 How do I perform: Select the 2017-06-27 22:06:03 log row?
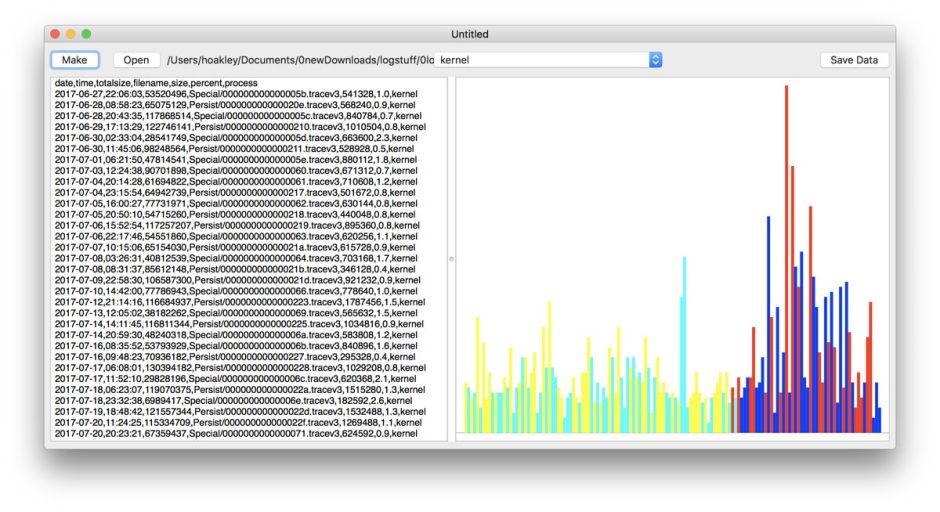(x=235, y=94)
